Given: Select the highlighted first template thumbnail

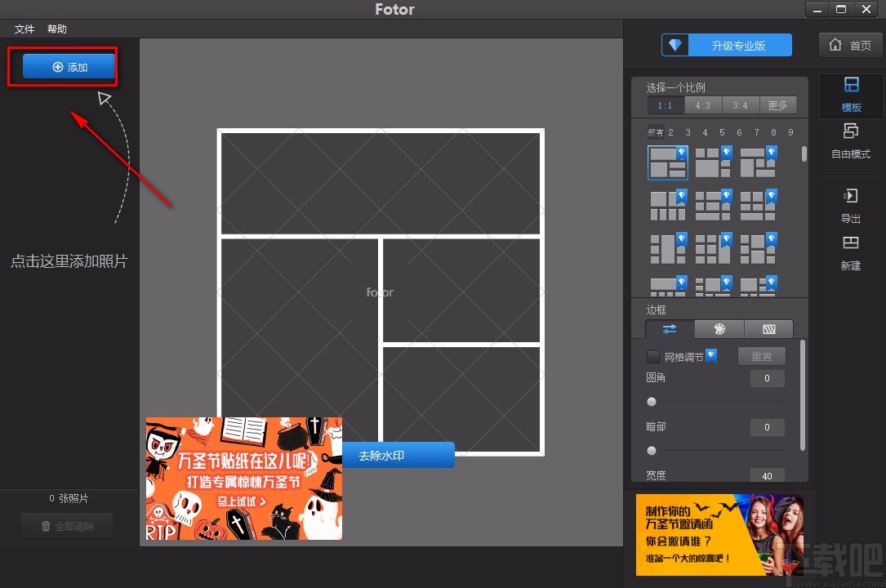Looking at the screenshot, I should (x=668, y=163).
